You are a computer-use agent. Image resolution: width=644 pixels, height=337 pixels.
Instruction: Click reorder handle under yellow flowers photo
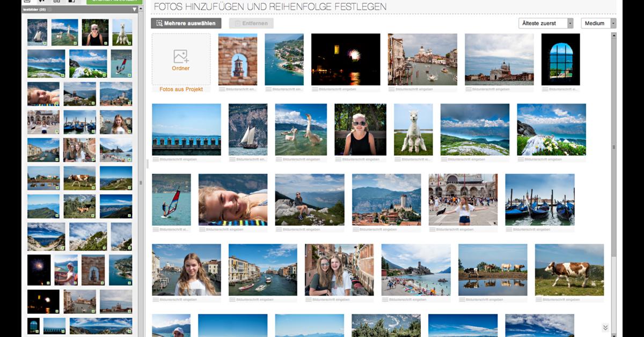[x=521, y=159]
